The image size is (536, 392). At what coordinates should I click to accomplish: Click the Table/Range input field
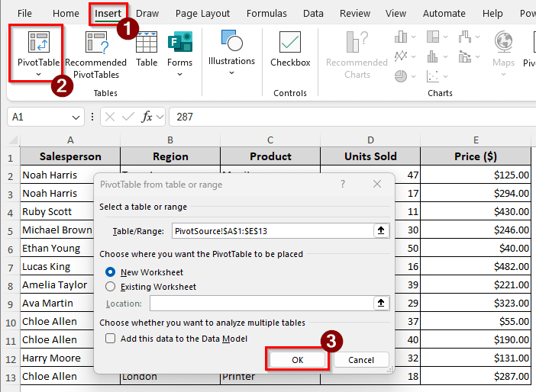273,230
